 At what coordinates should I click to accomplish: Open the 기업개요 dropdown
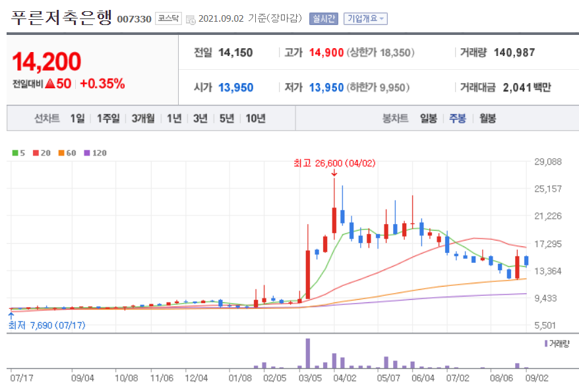(365, 18)
